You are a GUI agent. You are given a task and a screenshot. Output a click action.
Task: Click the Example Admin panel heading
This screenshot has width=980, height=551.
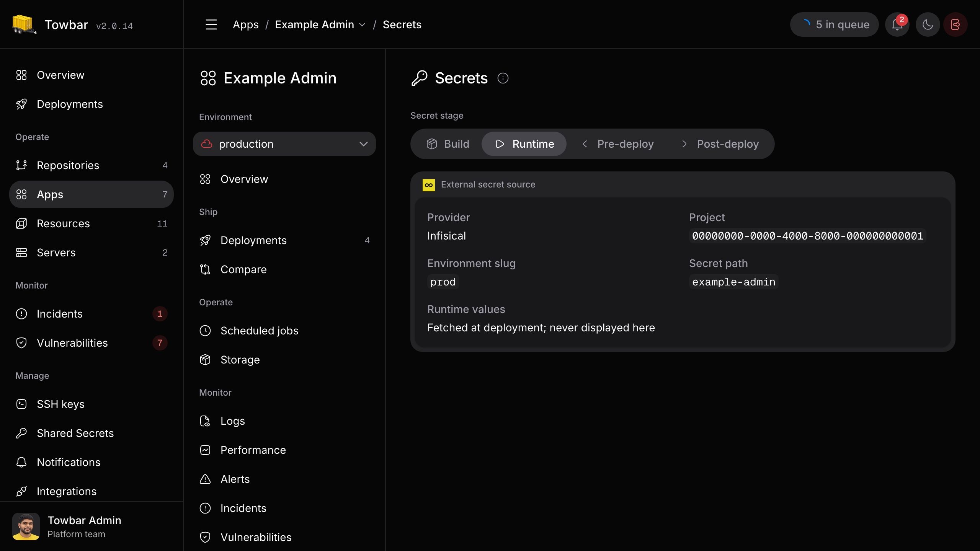(279, 78)
